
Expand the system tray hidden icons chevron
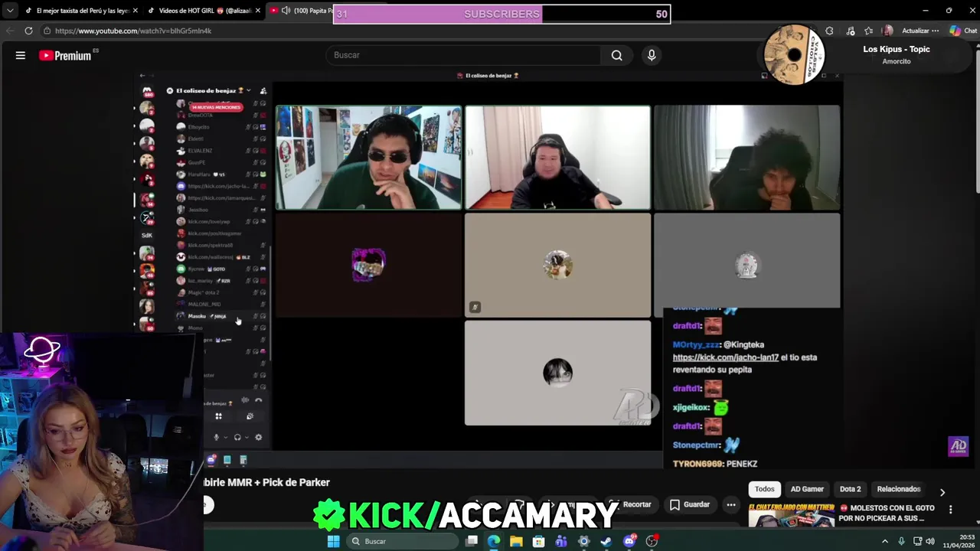pyautogui.click(x=885, y=541)
